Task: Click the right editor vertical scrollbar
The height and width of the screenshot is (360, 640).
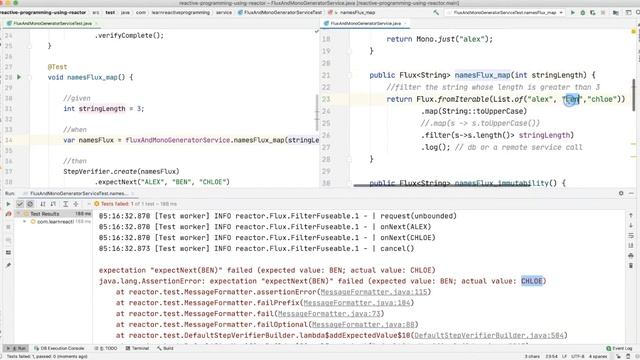Action: click(x=633, y=95)
